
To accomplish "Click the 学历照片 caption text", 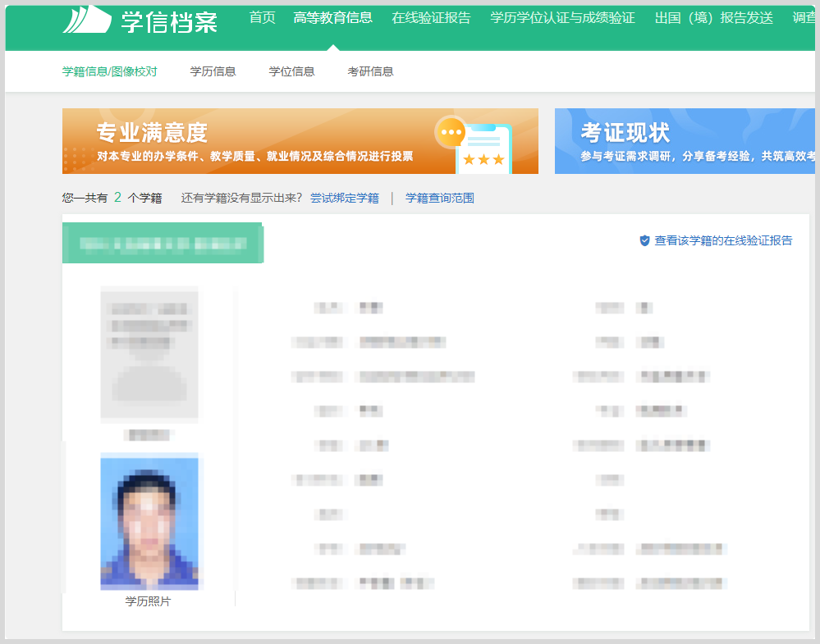I will click(x=148, y=601).
